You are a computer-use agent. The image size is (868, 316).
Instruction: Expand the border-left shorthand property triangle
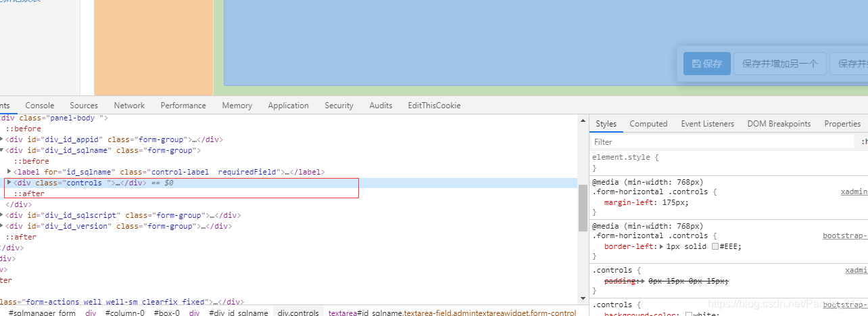(x=662, y=246)
